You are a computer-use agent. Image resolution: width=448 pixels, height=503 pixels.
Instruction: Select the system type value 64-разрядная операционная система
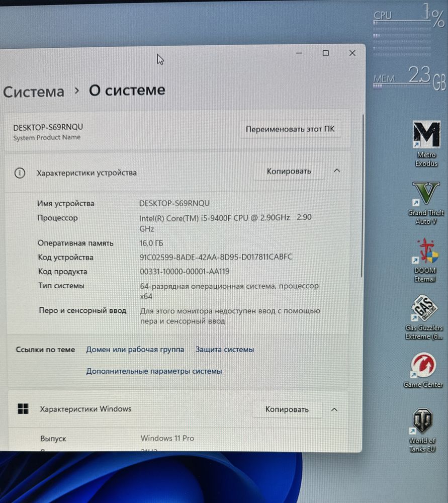[x=229, y=291]
